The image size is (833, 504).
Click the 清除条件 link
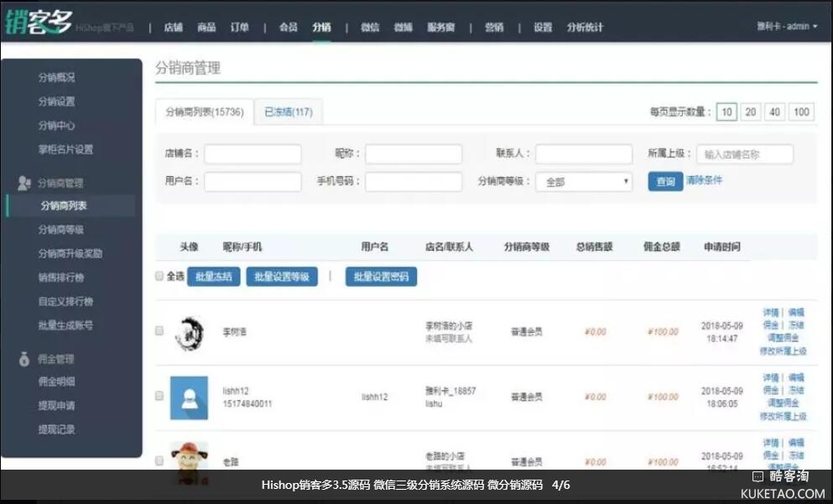click(704, 180)
